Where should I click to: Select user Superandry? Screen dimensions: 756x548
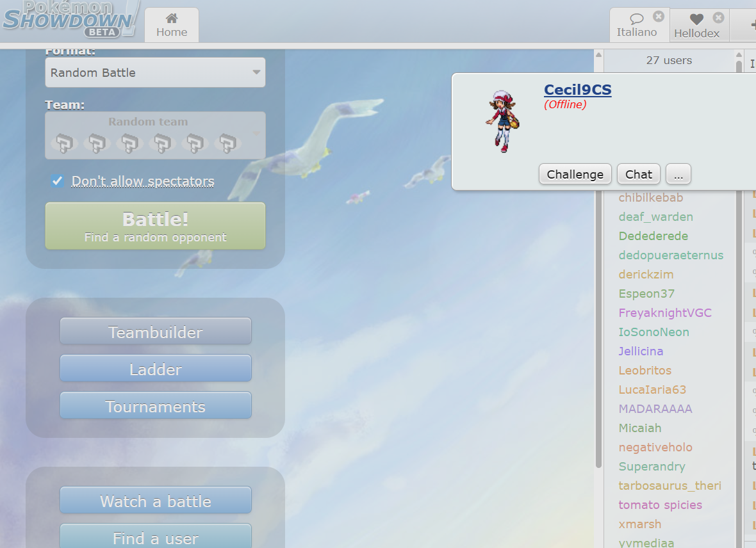(652, 467)
